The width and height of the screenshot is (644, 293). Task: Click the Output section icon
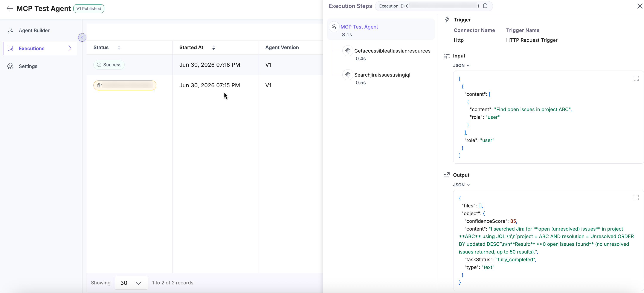(447, 175)
